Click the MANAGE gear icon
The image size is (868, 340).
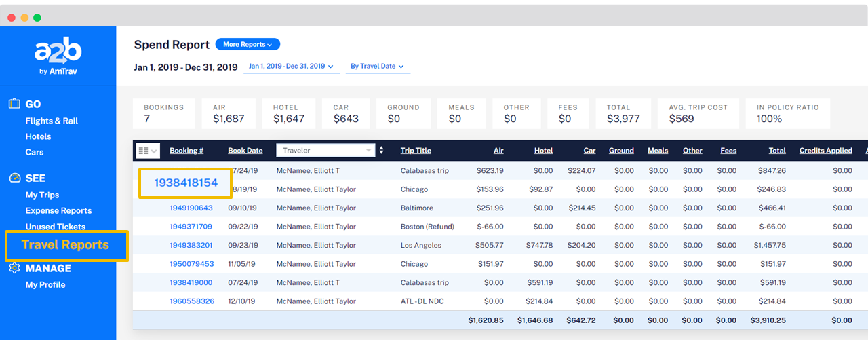[x=14, y=268]
